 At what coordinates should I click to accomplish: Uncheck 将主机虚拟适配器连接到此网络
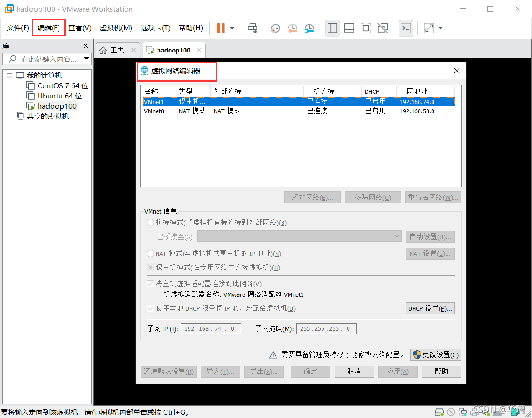151,283
